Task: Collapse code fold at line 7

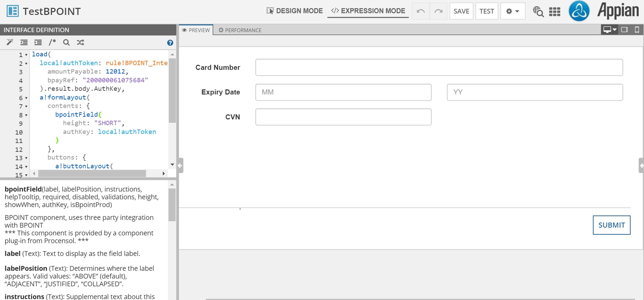Action: (26, 106)
